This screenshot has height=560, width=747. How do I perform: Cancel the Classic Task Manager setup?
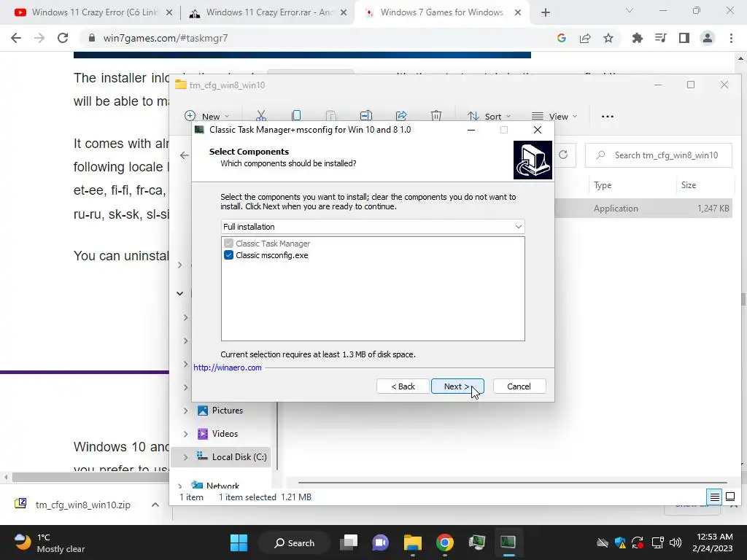click(x=519, y=386)
